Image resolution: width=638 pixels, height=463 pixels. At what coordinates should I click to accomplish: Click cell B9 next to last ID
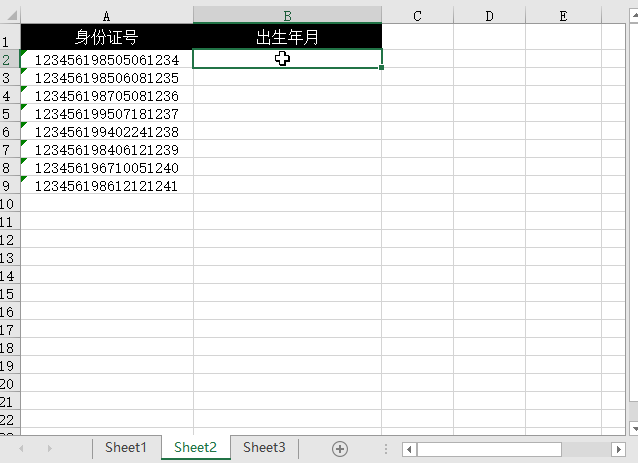287,185
